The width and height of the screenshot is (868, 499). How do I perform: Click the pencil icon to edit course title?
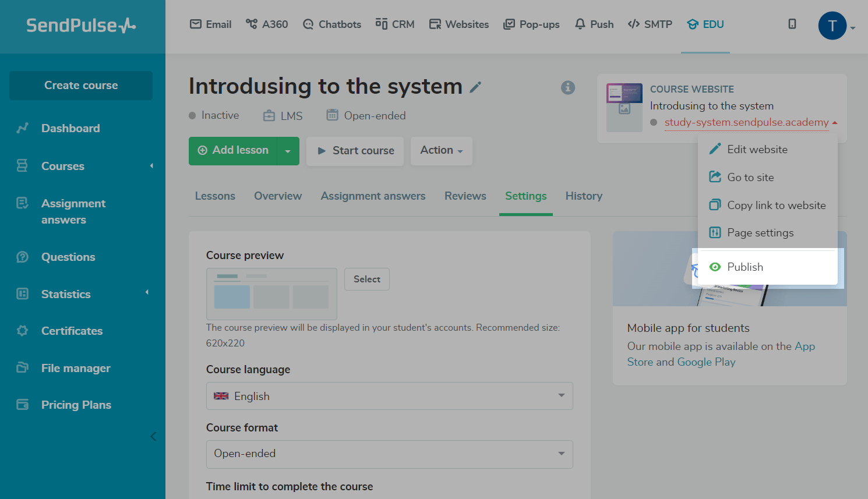[476, 87]
